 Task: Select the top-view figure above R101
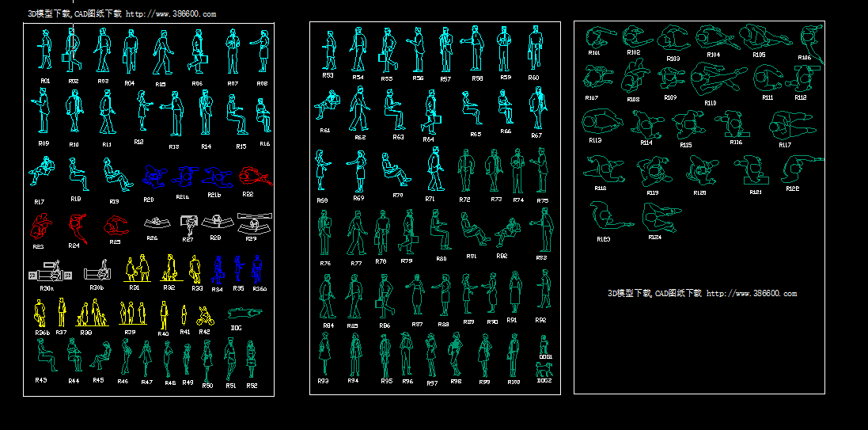pyautogui.click(x=601, y=37)
